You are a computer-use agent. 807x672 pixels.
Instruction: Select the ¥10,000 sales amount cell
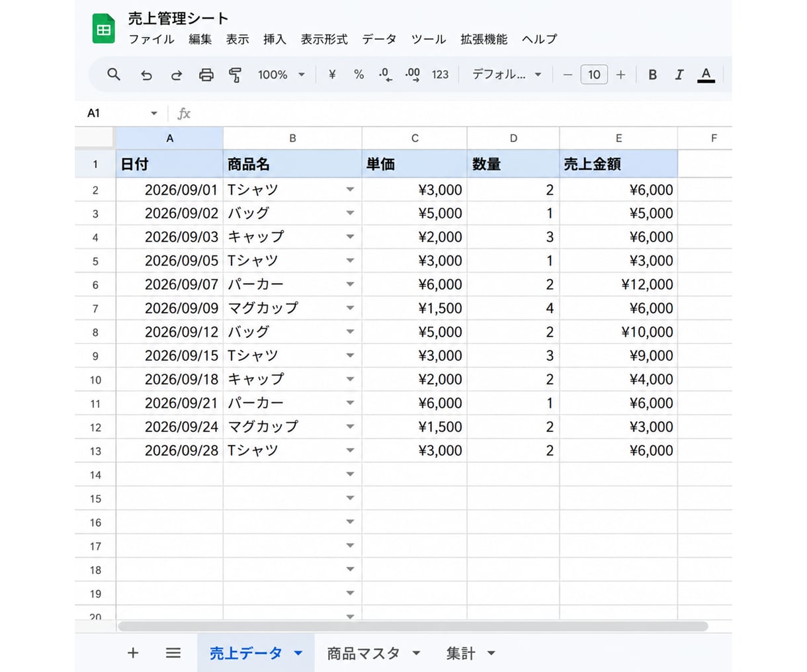pos(618,332)
